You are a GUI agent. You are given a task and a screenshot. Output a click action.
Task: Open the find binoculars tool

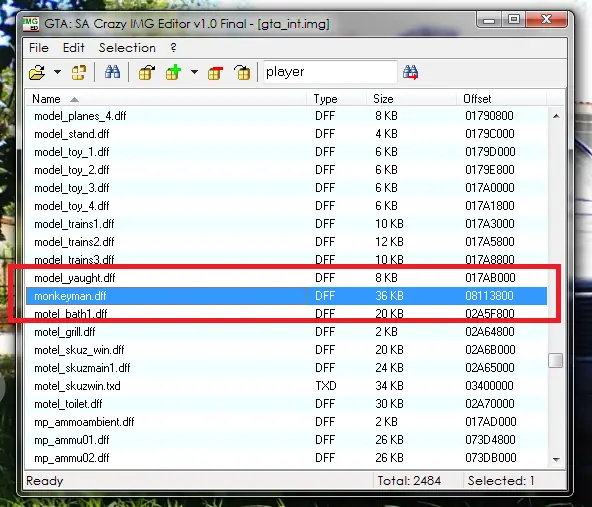click(x=112, y=72)
